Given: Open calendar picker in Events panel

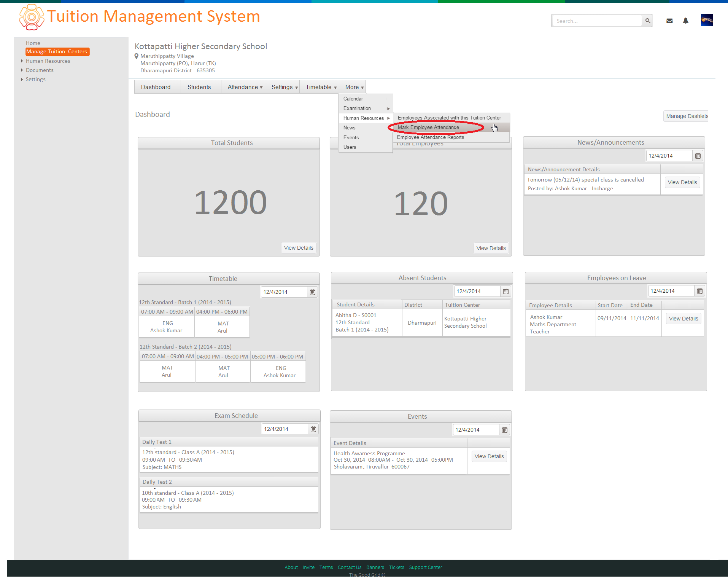Looking at the screenshot, I should point(504,430).
